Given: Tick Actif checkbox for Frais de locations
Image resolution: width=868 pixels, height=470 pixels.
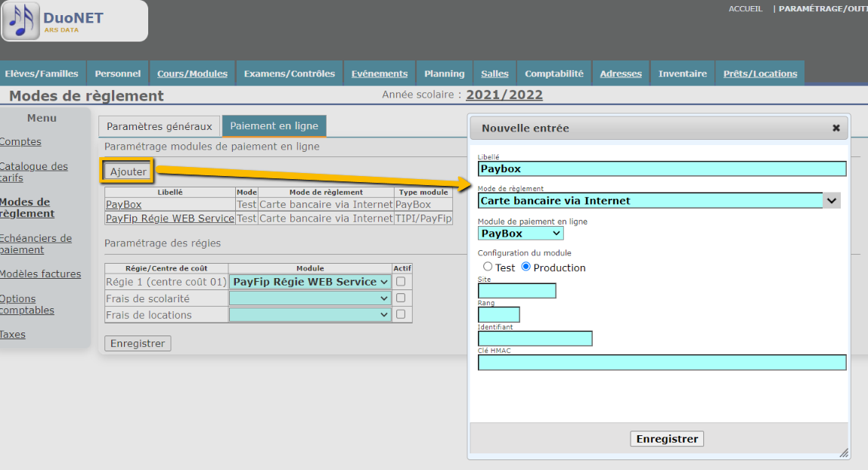Looking at the screenshot, I should 401,314.
